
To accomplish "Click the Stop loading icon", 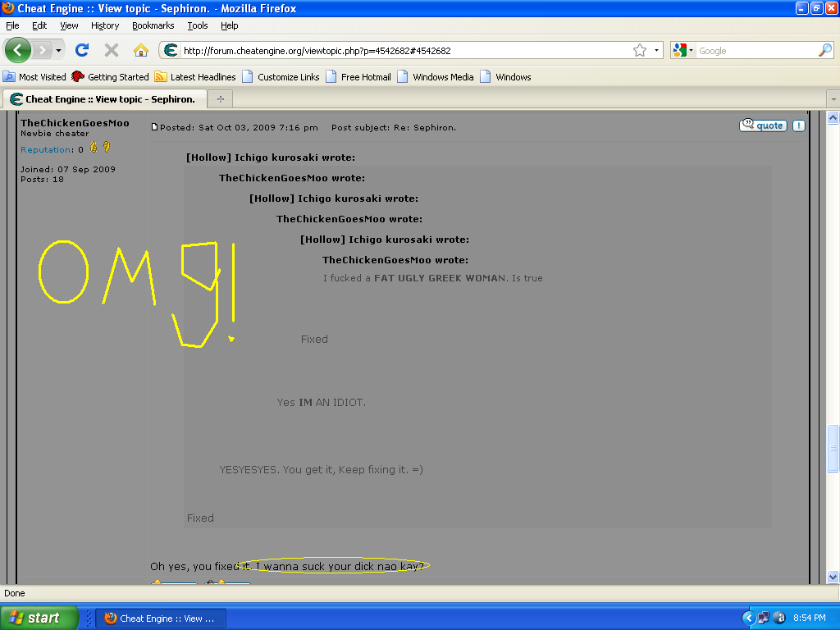I will pos(111,50).
